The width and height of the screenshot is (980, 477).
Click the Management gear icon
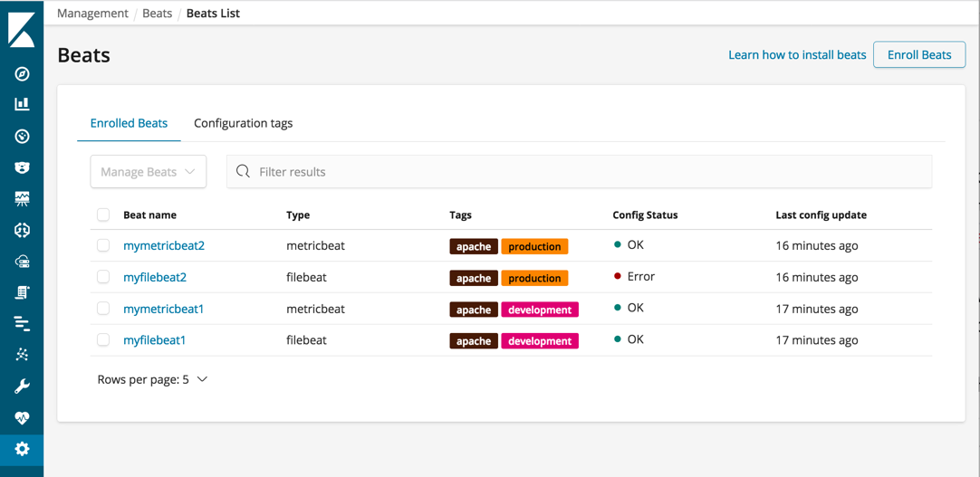(x=22, y=449)
